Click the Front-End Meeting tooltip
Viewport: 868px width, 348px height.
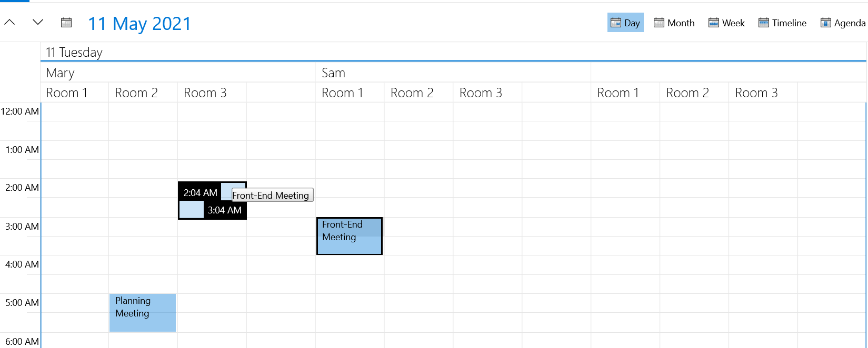coord(271,195)
